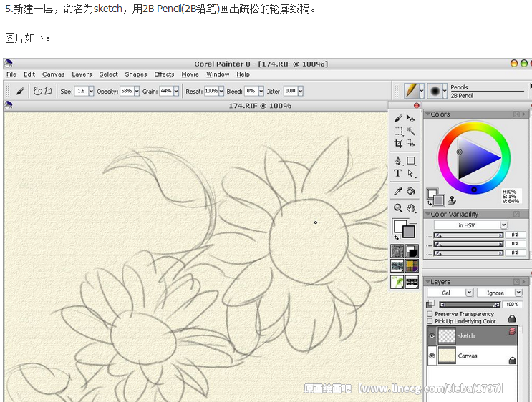Enable Pick Up Underlying Color checkbox
532x402 pixels.
tap(430, 321)
